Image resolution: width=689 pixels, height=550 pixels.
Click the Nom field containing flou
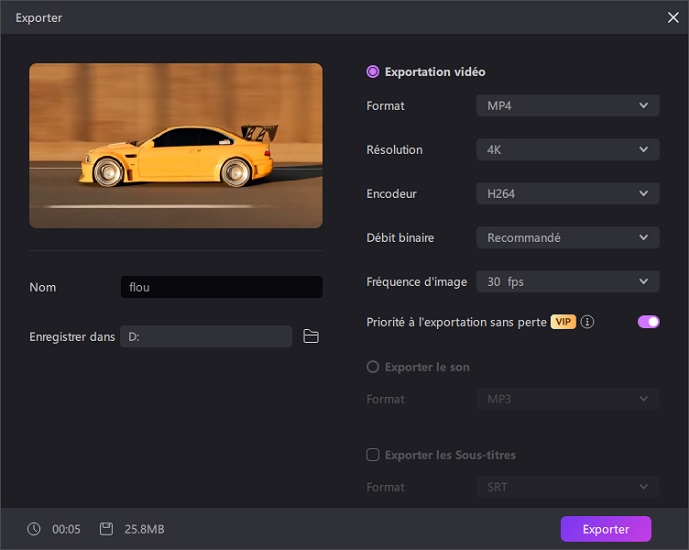[221, 287]
